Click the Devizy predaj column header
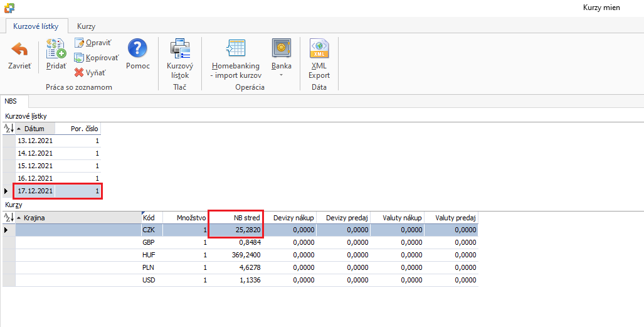The width and height of the screenshot is (644, 327). (344, 218)
